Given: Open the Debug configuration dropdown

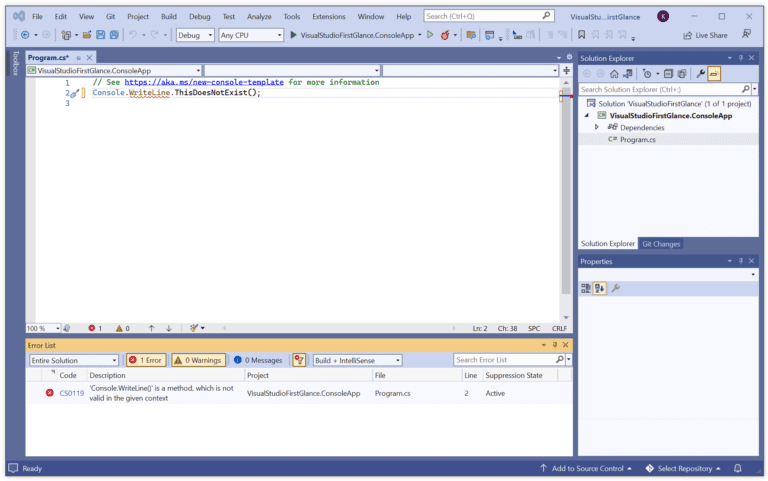Looking at the screenshot, I should pos(195,35).
